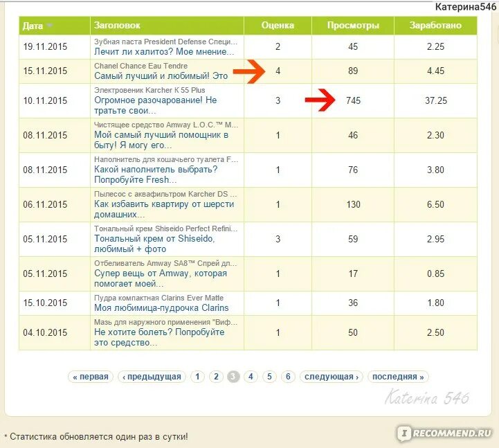499x448 pixels.
Task: Open pagination page 5
Action: pos(269,377)
